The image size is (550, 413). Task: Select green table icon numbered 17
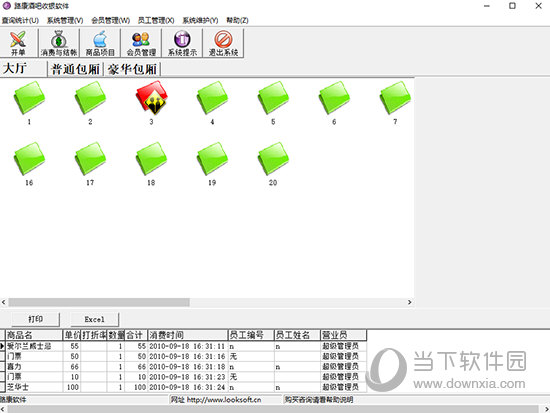pos(90,159)
